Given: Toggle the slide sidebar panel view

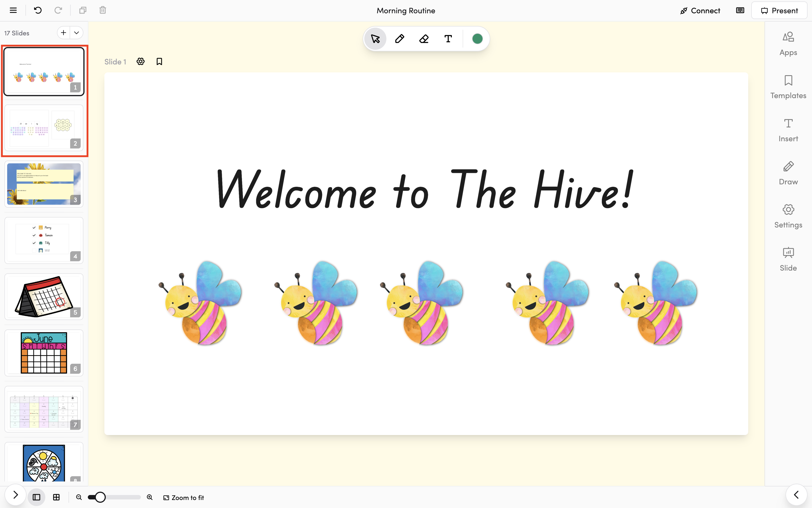Looking at the screenshot, I should [x=36, y=497].
